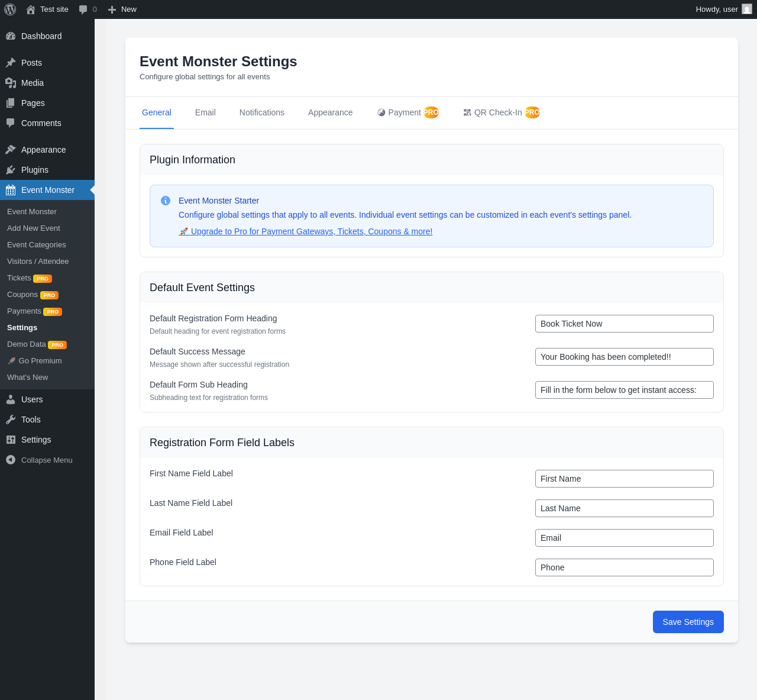Focus the Phone Field Label input
Screen dimensions: 757x700
tap(624, 567)
